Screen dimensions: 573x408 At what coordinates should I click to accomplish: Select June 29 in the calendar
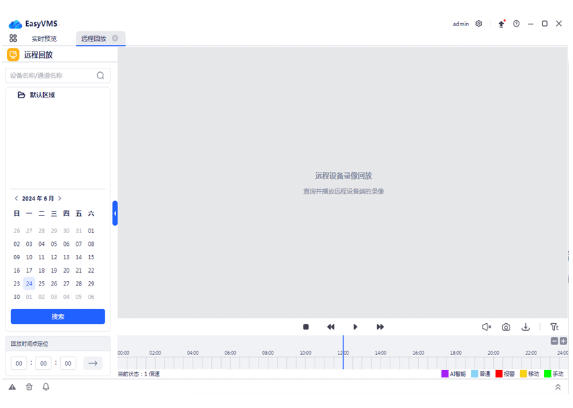click(x=91, y=283)
